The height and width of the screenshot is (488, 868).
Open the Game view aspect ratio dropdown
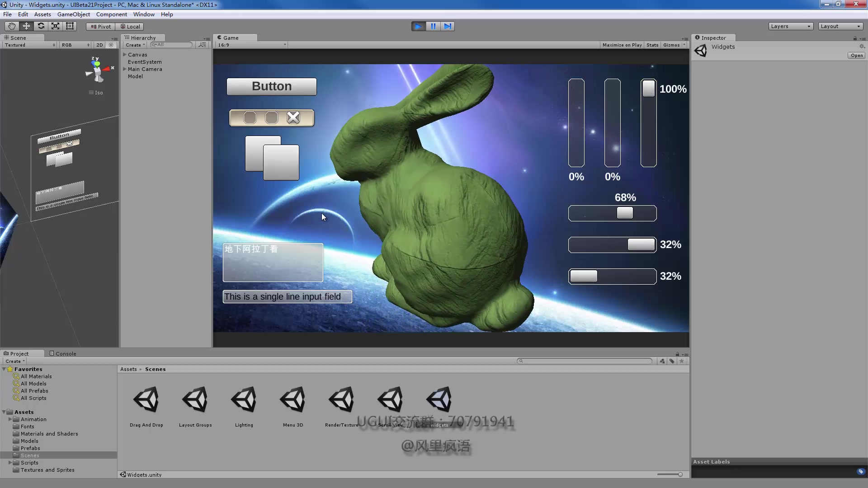[250, 45]
